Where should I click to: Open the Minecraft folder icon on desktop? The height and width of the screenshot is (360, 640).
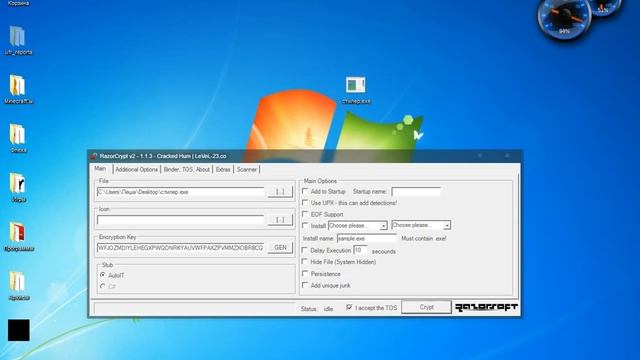click(18, 89)
